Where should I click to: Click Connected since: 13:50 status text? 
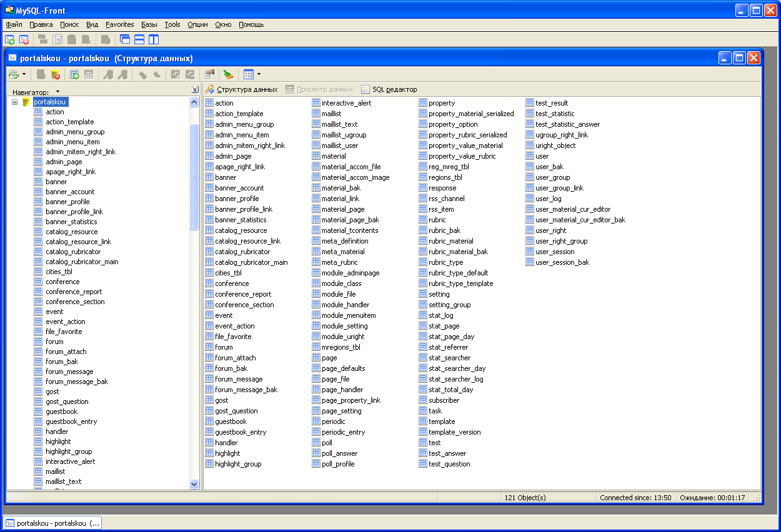635,498
